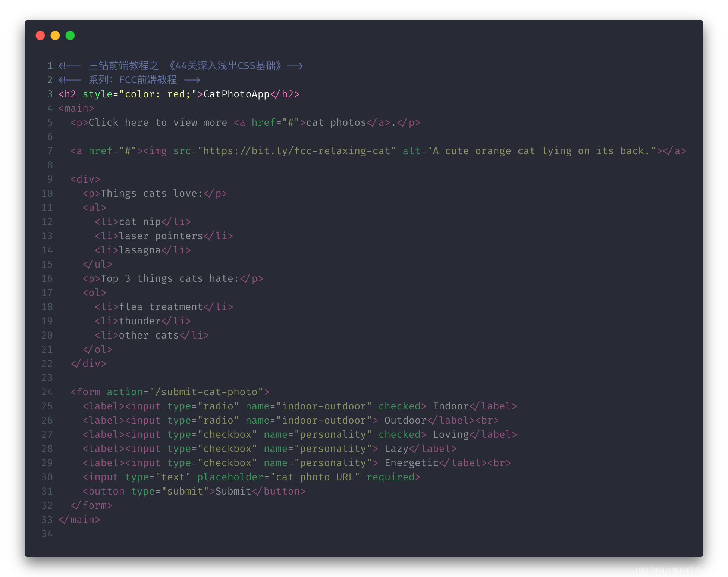Click the closing main tag on line 33
This screenshot has height=577, width=728.
[79, 520]
